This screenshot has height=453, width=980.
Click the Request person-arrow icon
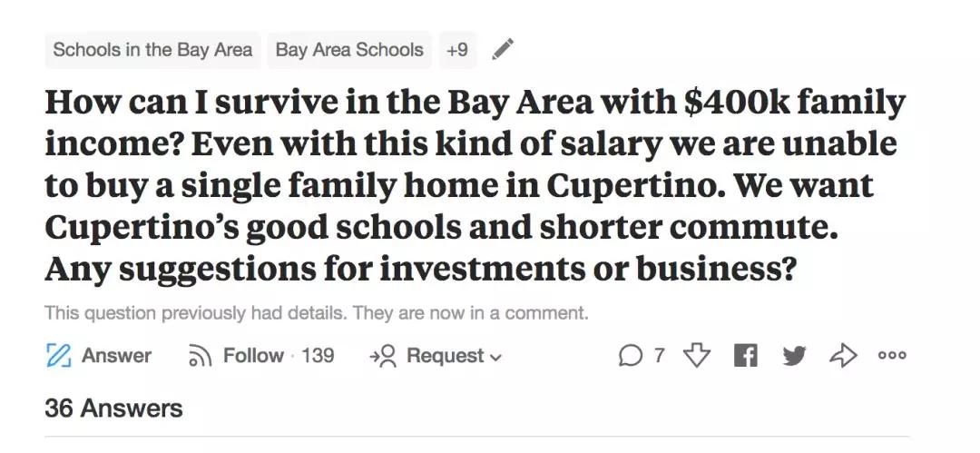[x=384, y=356]
